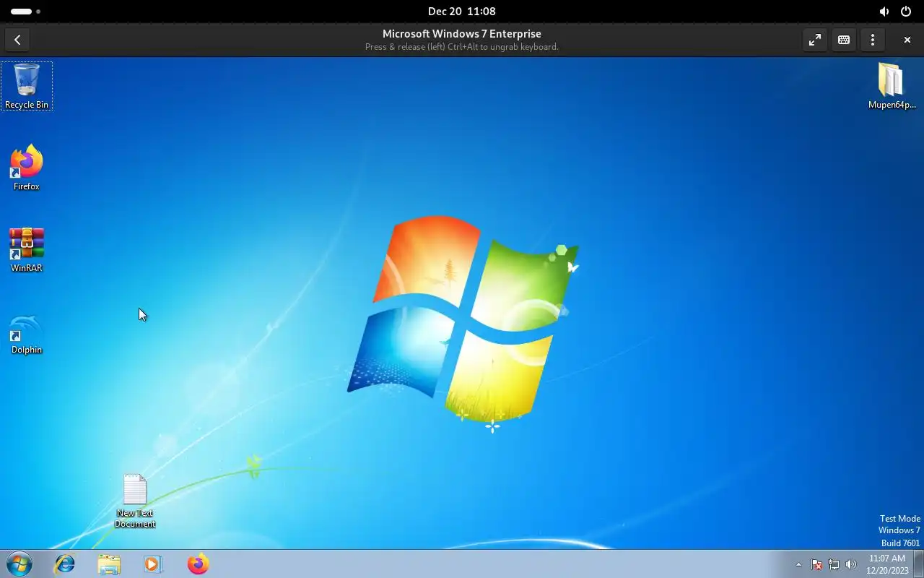Screen dimensions: 924x578
Task: Select the Dolphin desktop shortcut
Action: [27, 335]
